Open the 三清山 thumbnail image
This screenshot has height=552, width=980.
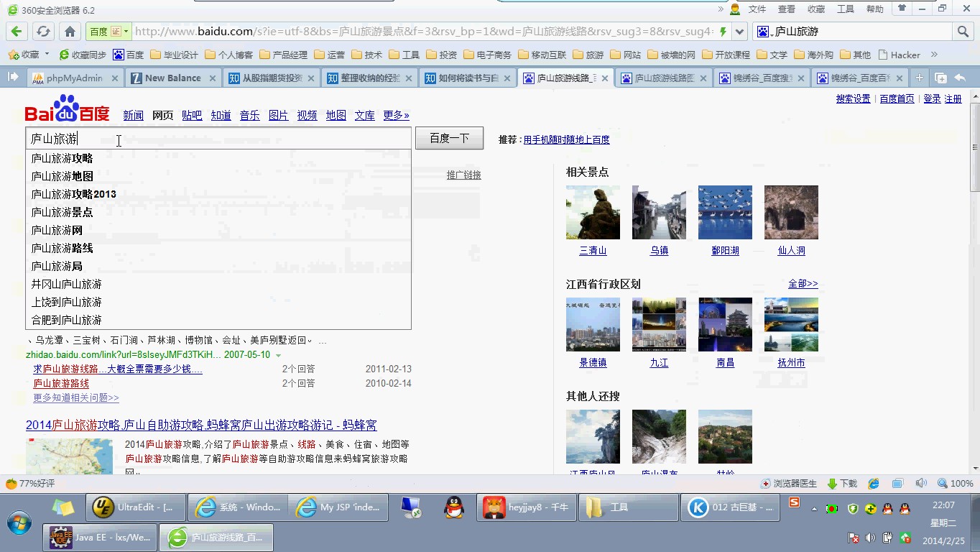pyautogui.click(x=593, y=212)
